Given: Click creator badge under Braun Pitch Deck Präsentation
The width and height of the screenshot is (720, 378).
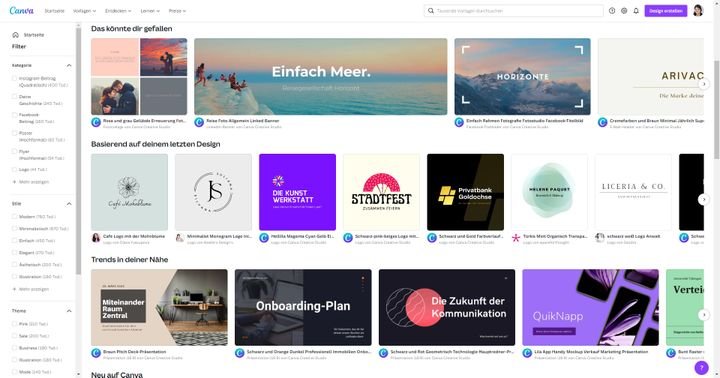Looking at the screenshot, I should point(96,353).
